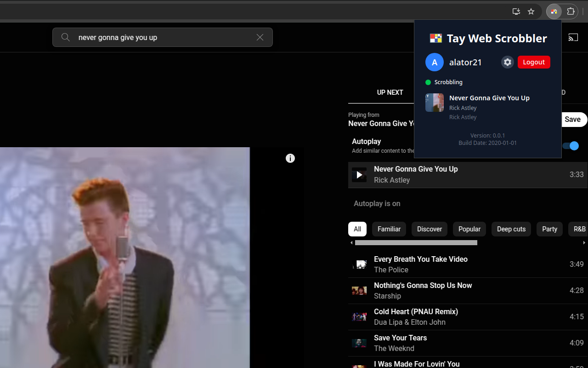Select the Popular filter chip
The image size is (588, 368).
(x=469, y=229)
